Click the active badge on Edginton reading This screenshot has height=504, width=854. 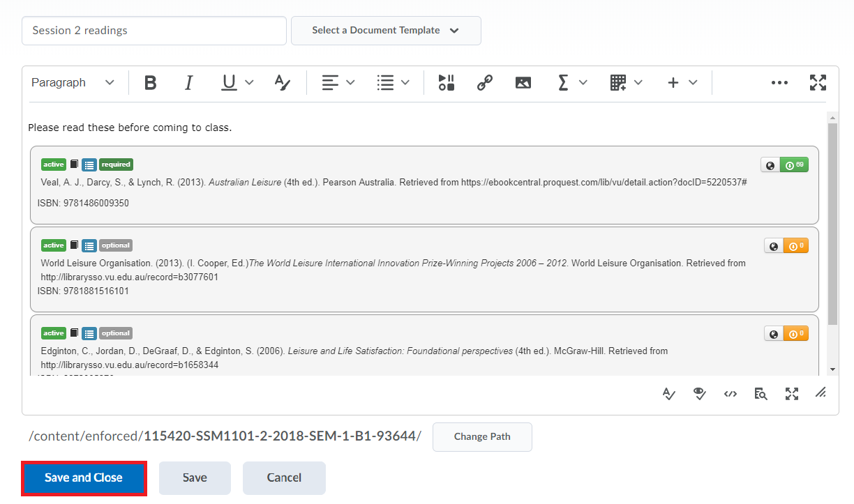coord(54,333)
